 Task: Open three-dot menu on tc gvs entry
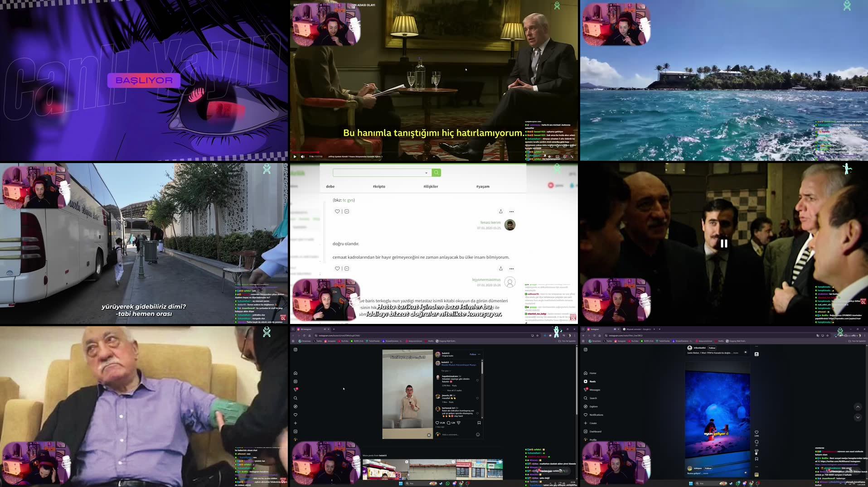point(511,212)
